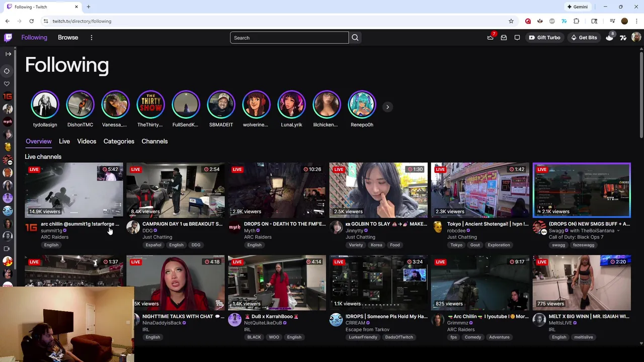Open NotQuiteLikeDuB stream thumbnail
644x362 pixels.
click(277, 283)
